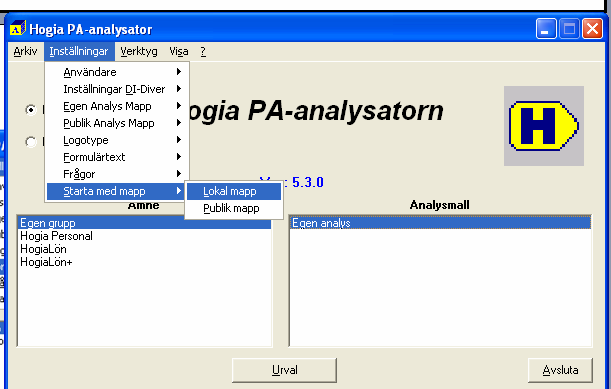The height and width of the screenshot is (389, 611).
Task: Click the Urval button
Action: [284, 370]
